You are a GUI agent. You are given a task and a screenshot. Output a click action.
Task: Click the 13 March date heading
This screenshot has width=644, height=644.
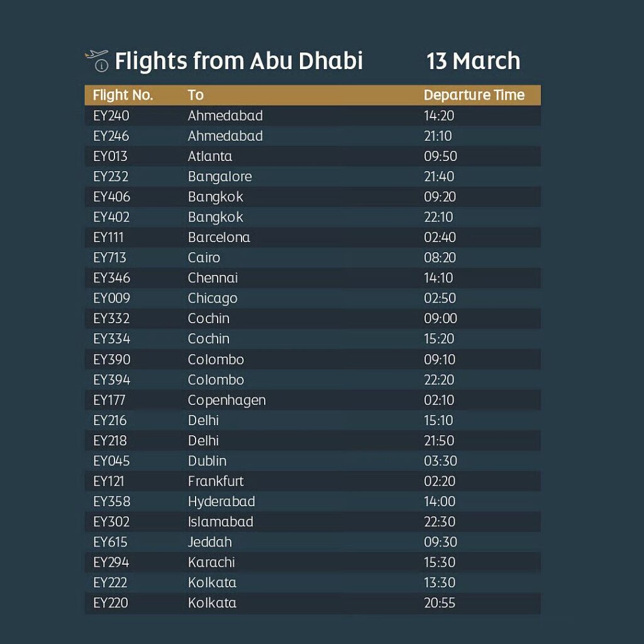click(473, 61)
